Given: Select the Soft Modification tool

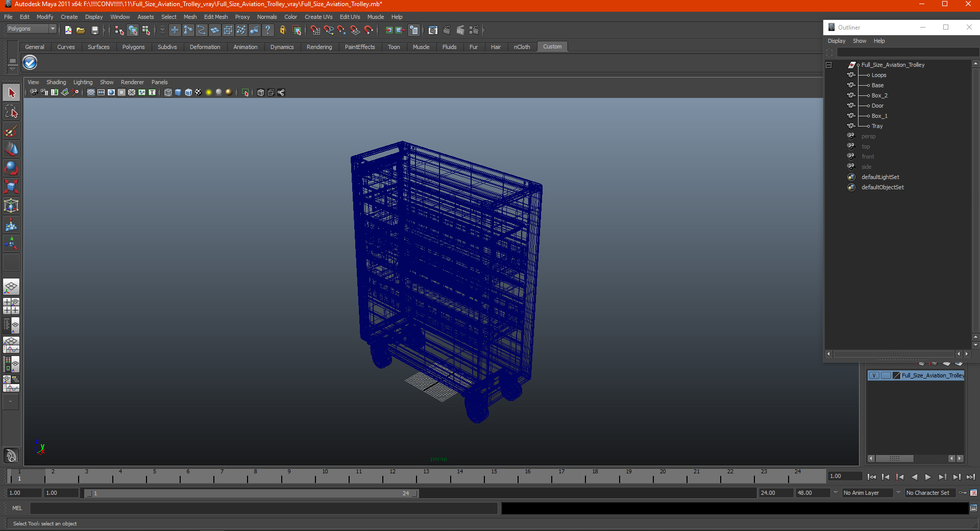Looking at the screenshot, I should click(11, 224).
